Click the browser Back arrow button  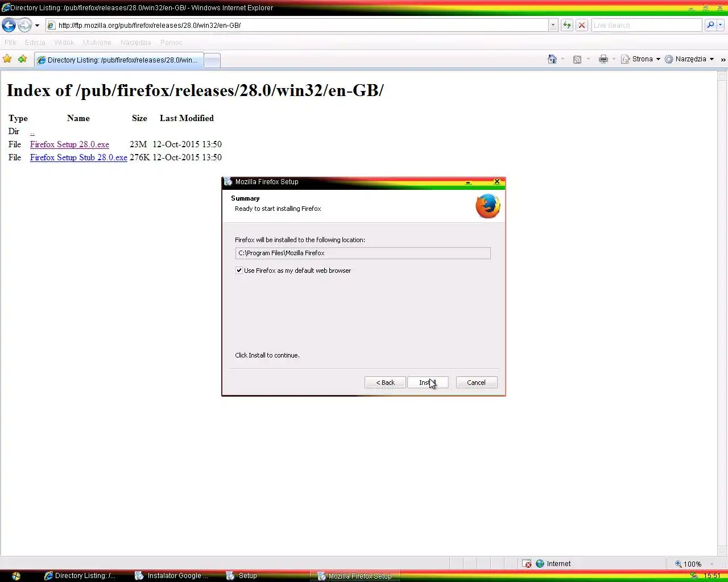pyautogui.click(x=9, y=25)
